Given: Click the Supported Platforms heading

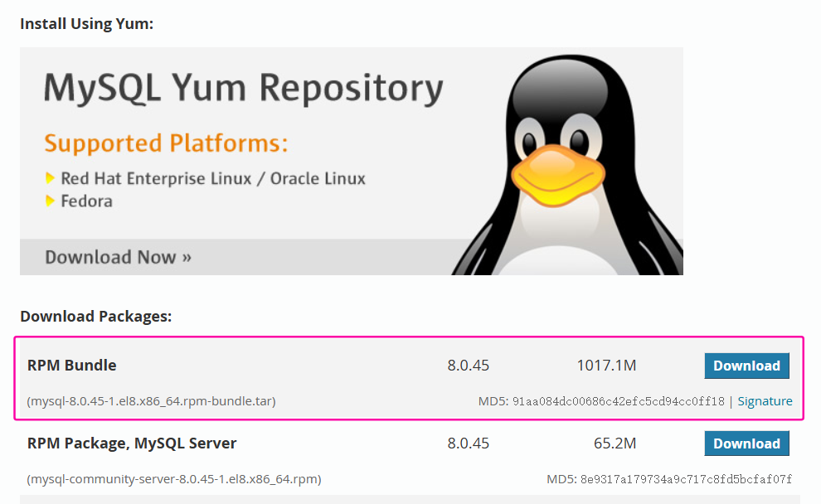Looking at the screenshot, I should point(166,143).
